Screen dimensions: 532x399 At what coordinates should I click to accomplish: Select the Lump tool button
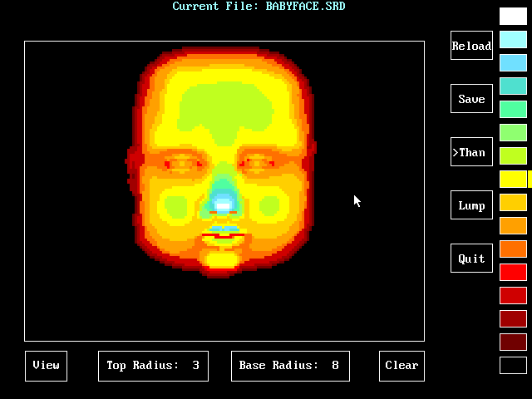[471, 205]
